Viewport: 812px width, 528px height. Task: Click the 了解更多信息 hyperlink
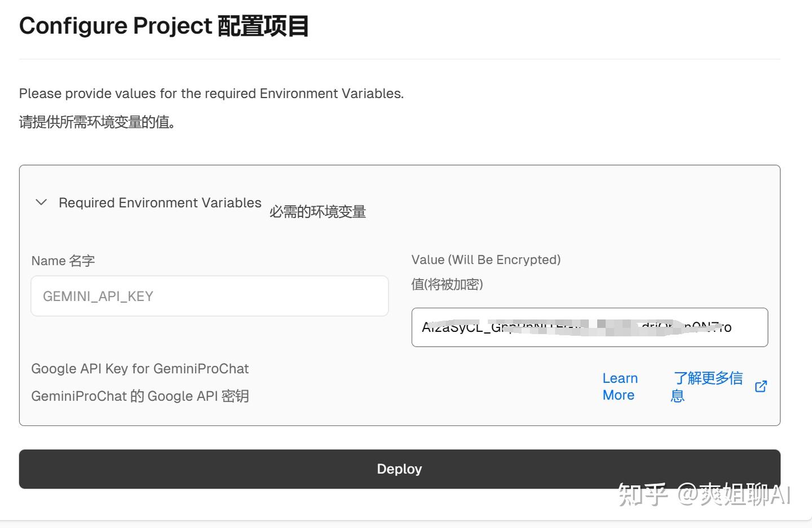(x=708, y=386)
